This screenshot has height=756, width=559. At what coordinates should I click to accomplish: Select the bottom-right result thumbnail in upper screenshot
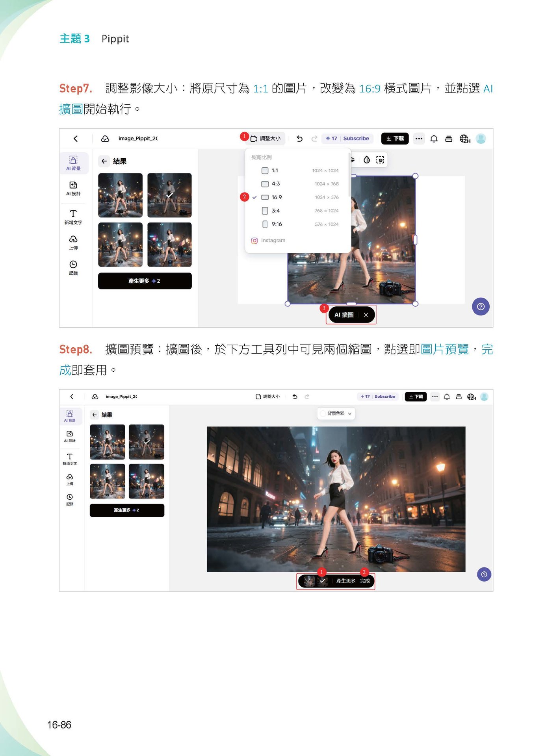pos(169,245)
